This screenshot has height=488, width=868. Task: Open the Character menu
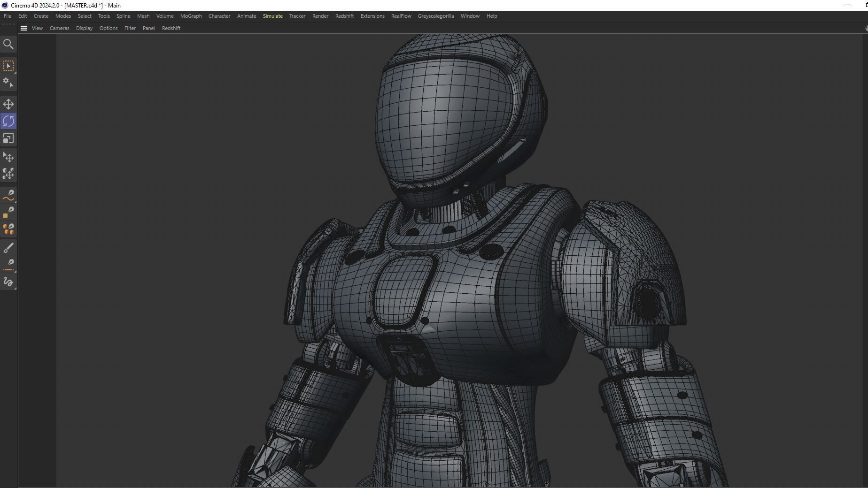click(219, 16)
